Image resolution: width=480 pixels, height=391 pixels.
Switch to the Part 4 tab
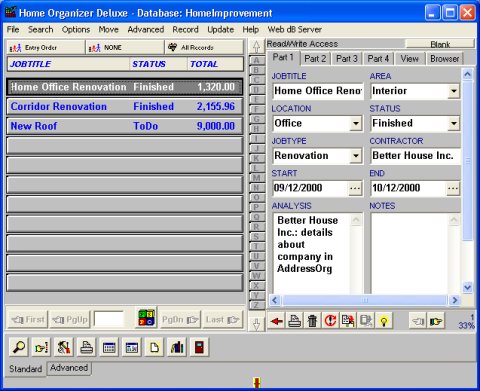click(x=378, y=59)
